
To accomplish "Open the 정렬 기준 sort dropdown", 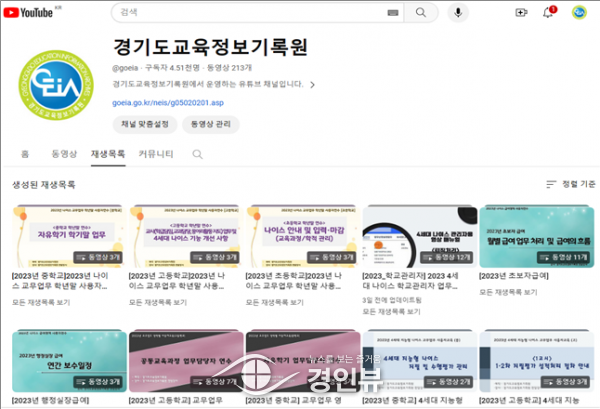I will [x=571, y=184].
